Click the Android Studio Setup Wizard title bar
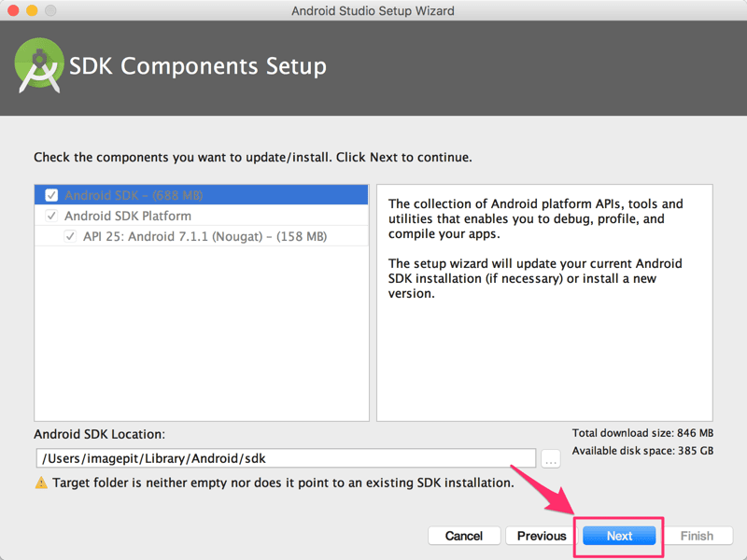 click(373, 10)
